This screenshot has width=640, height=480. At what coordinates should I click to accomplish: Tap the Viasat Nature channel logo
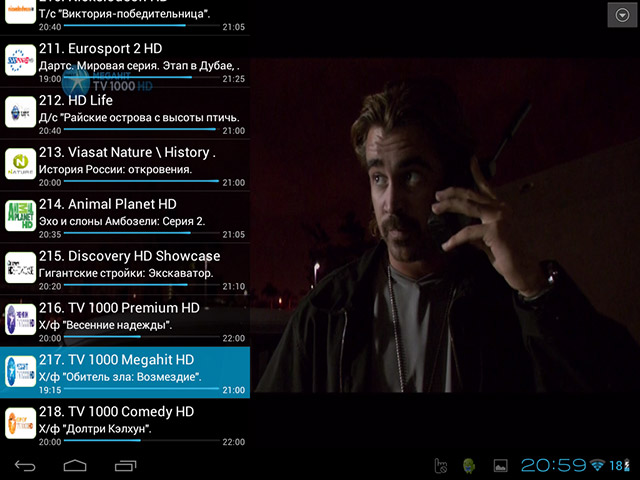(x=20, y=165)
